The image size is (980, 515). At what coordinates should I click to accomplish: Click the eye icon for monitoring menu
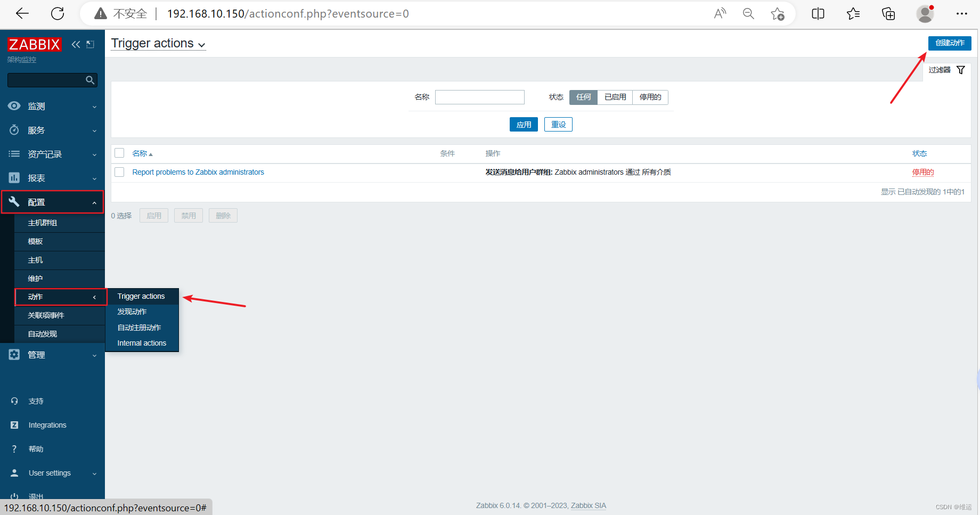click(14, 106)
